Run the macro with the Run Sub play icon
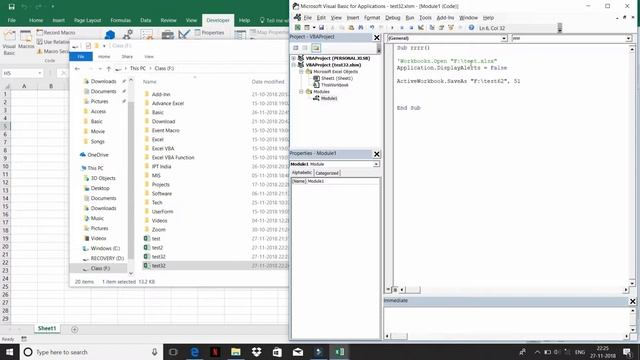The height and width of the screenshot is (360, 640). tap(392, 28)
